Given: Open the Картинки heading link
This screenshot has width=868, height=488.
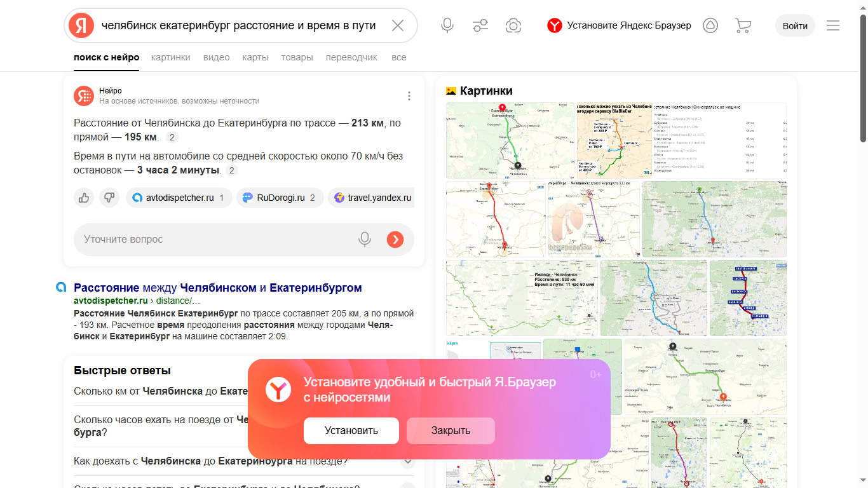Looking at the screenshot, I should click(x=486, y=91).
